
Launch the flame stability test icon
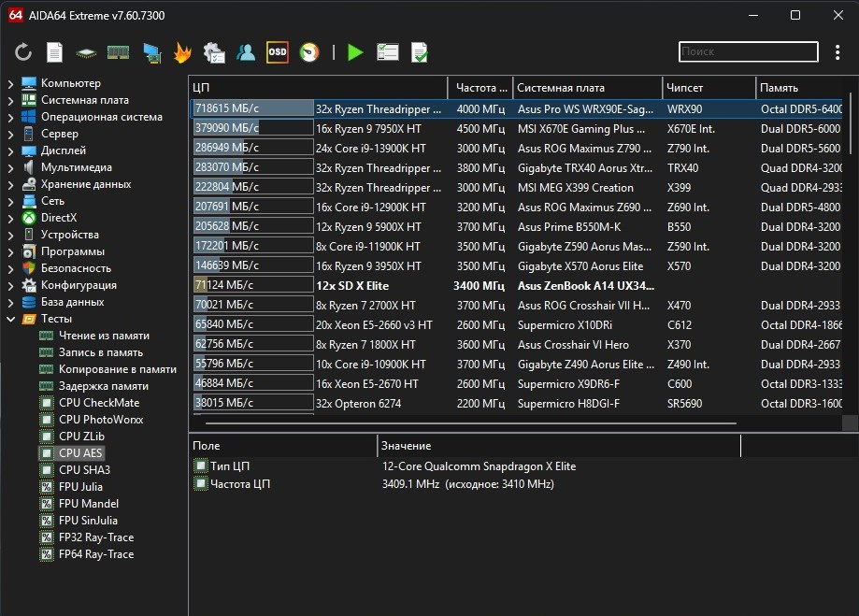click(182, 52)
